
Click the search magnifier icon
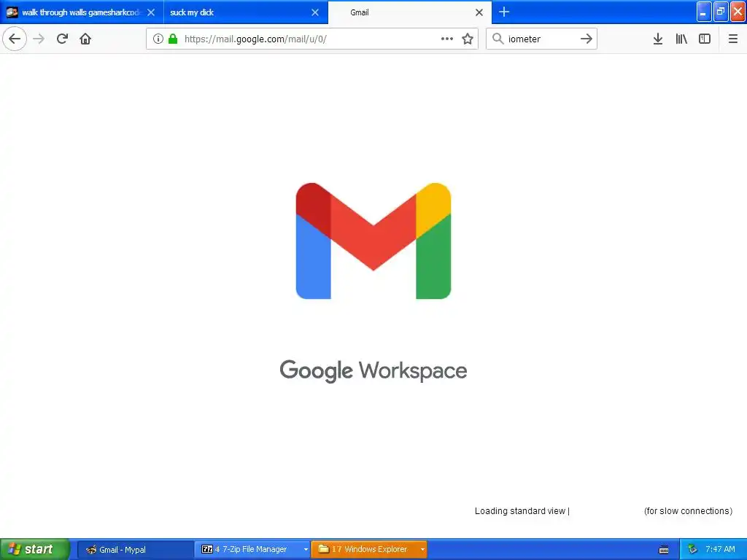click(498, 39)
